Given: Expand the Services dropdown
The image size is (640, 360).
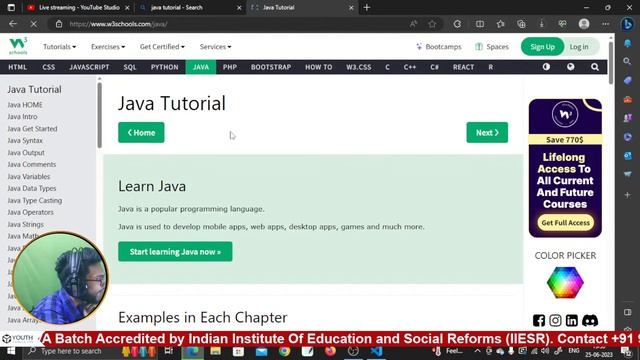Looking at the screenshot, I should [x=216, y=47].
